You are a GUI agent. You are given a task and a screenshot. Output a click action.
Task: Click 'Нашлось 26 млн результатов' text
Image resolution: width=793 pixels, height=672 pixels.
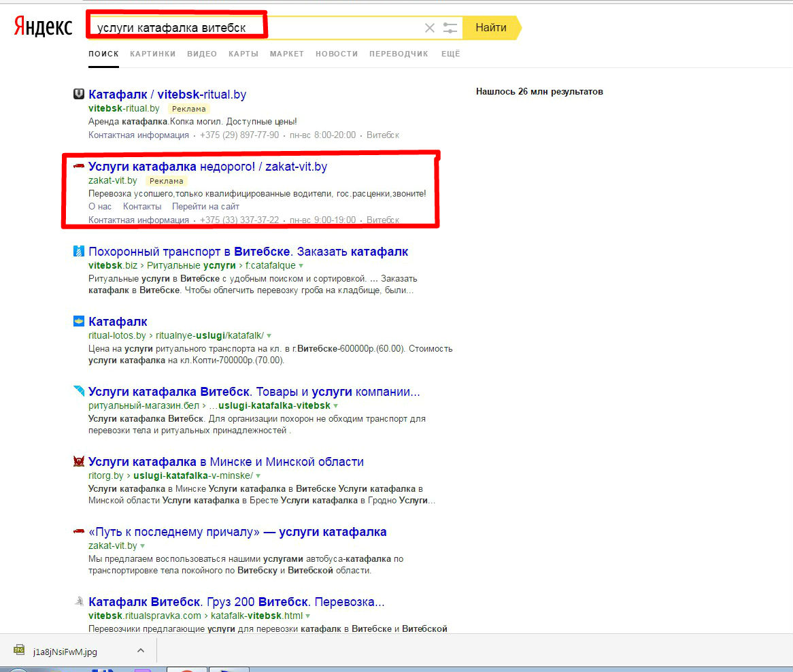539,92
